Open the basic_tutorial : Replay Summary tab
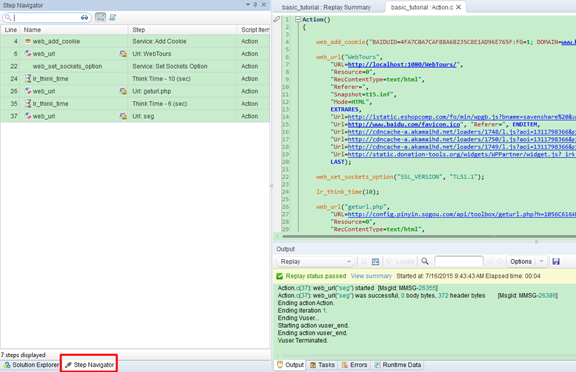The width and height of the screenshot is (576, 372). tap(326, 7)
